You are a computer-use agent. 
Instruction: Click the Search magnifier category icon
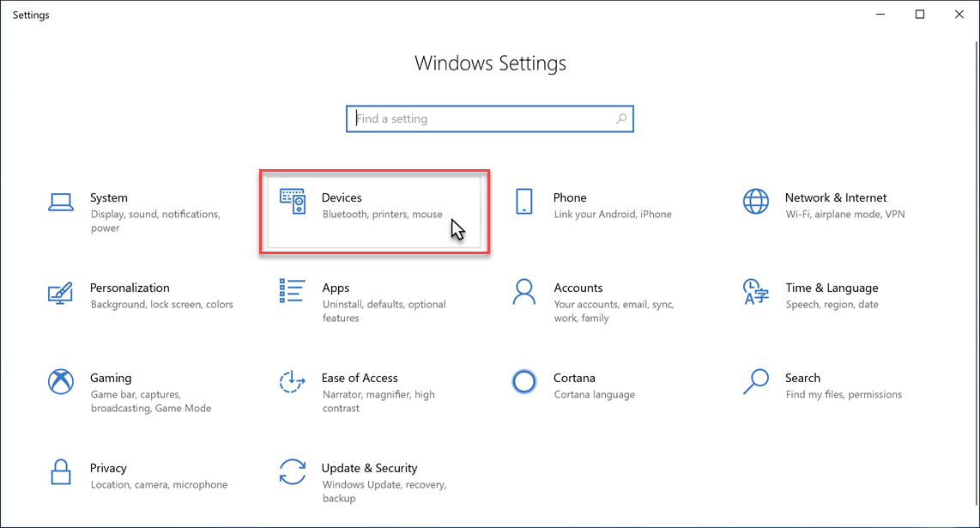(x=756, y=381)
